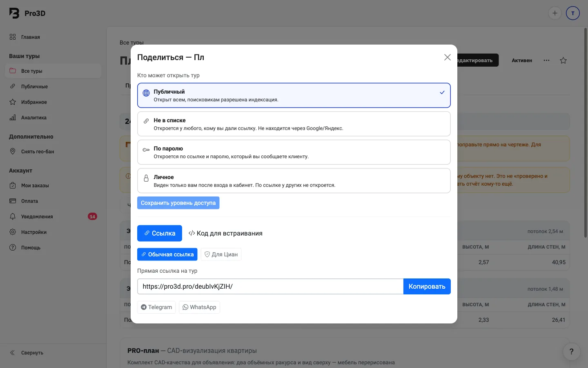Click the Pro3D logo icon
The height and width of the screenshot is (368, 588).
click(x=14, y=13)
